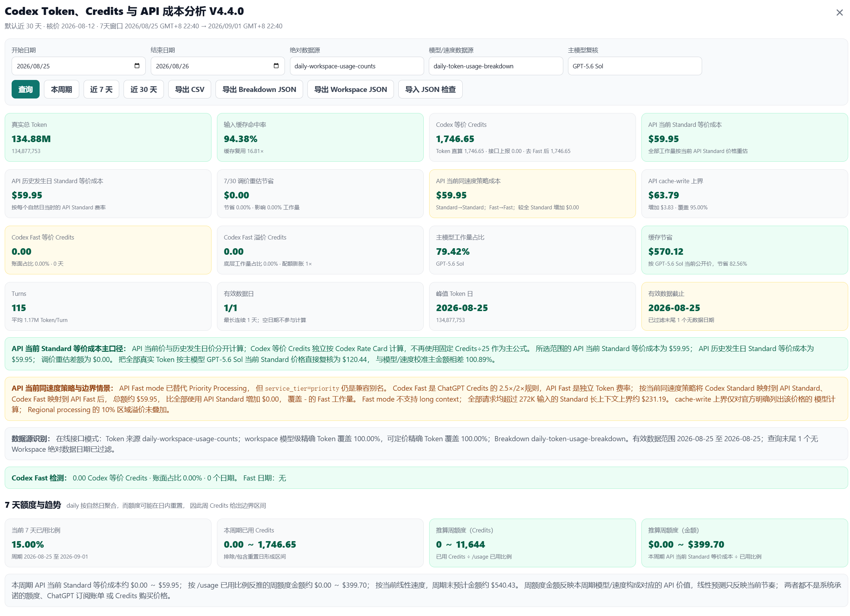Open 导入 JSON 检查 import
Viewport: 850px width, 616px height.
coord(430,89)
